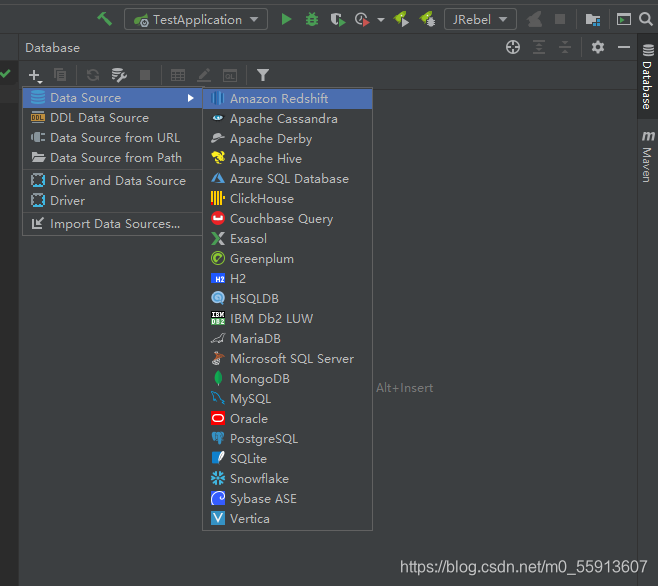This screenshot has width=658, height=586.
Task: Click the Database panel locate crosshair icon
Action: point(513,47)
